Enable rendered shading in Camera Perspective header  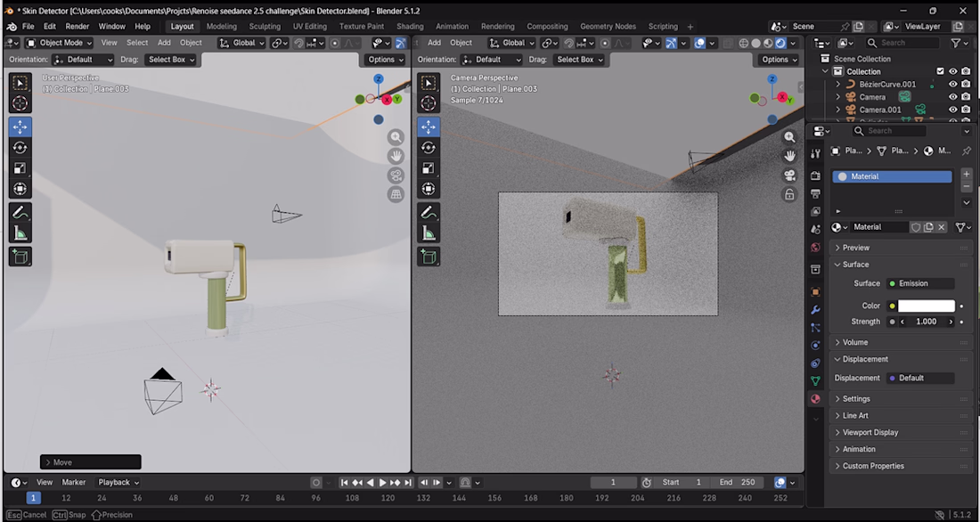click(780, 43)
